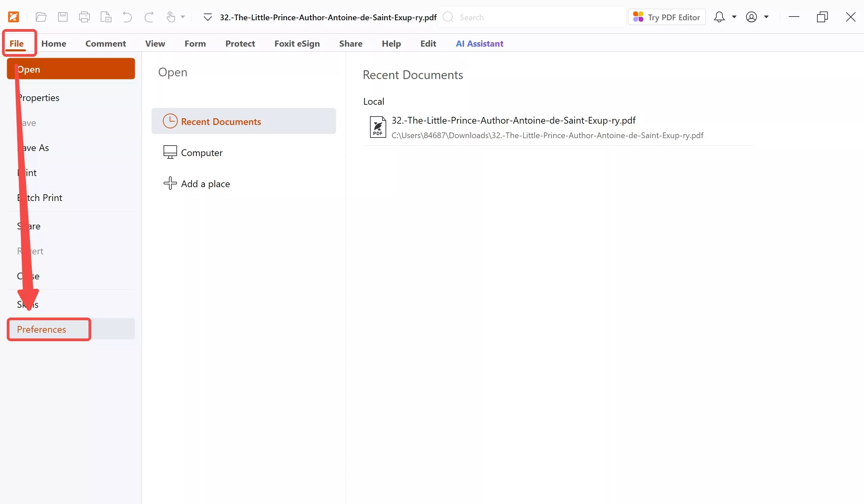This screenshot has width=864, height=504.
Task: Click Add a place
Action: coord(244,184)
